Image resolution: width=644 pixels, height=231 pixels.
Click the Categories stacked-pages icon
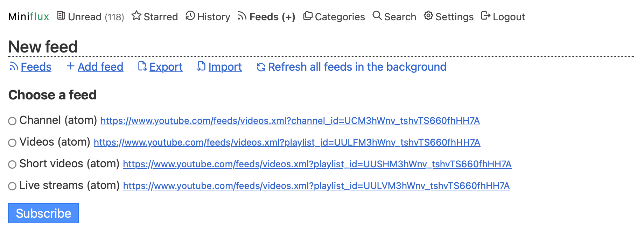(x=308, y=16)
